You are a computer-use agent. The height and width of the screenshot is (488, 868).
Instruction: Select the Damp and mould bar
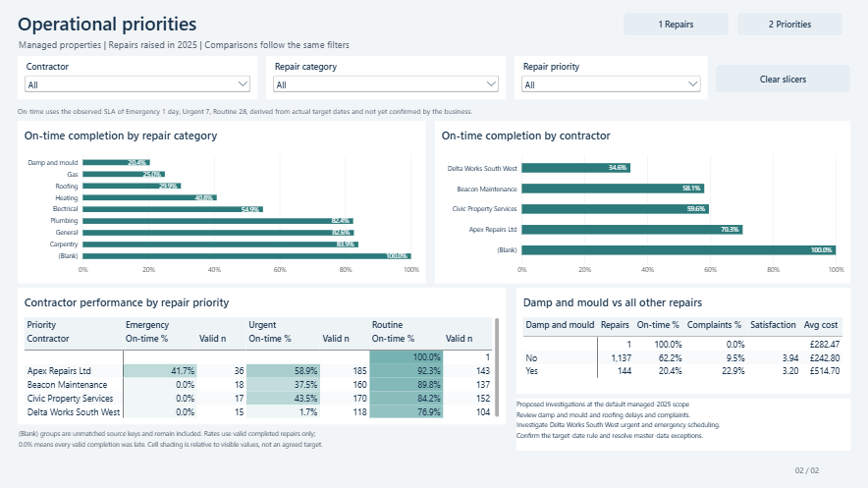(116, 163)
